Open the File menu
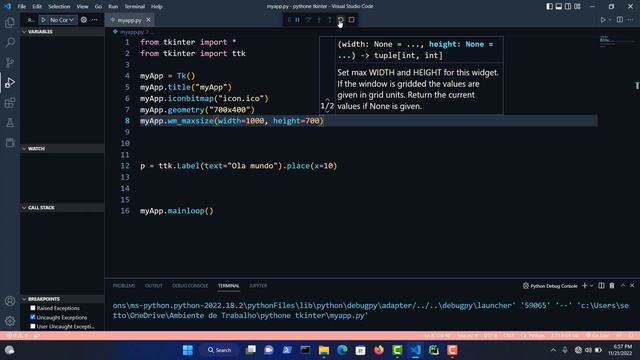640x360 pixels. (x=22, y=7)
